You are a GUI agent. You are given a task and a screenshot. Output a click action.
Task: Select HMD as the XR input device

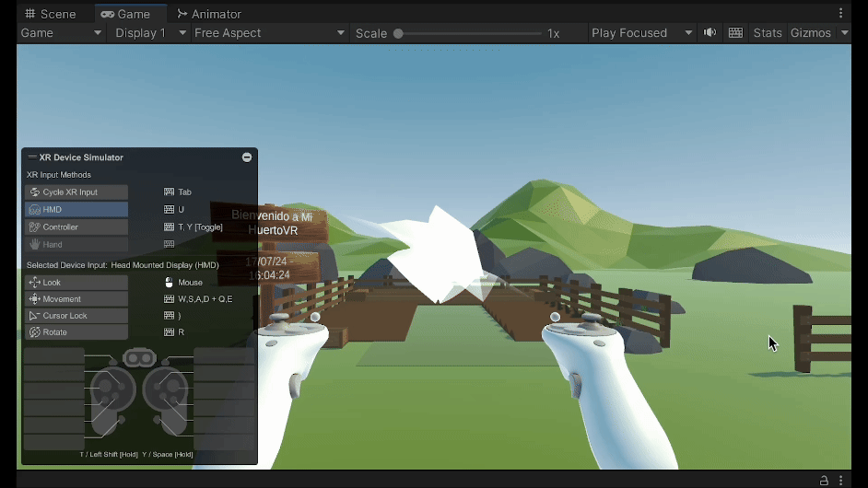pos(76,210)
